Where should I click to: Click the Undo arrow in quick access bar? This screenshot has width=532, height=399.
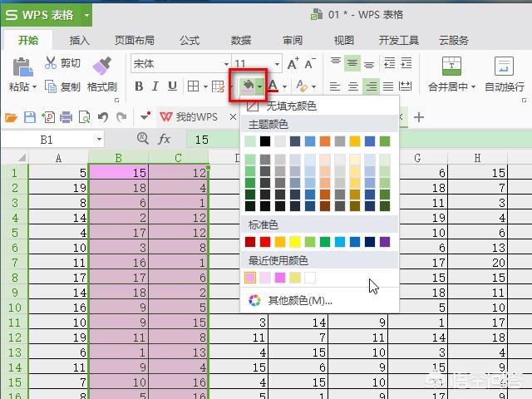(103, 117)
